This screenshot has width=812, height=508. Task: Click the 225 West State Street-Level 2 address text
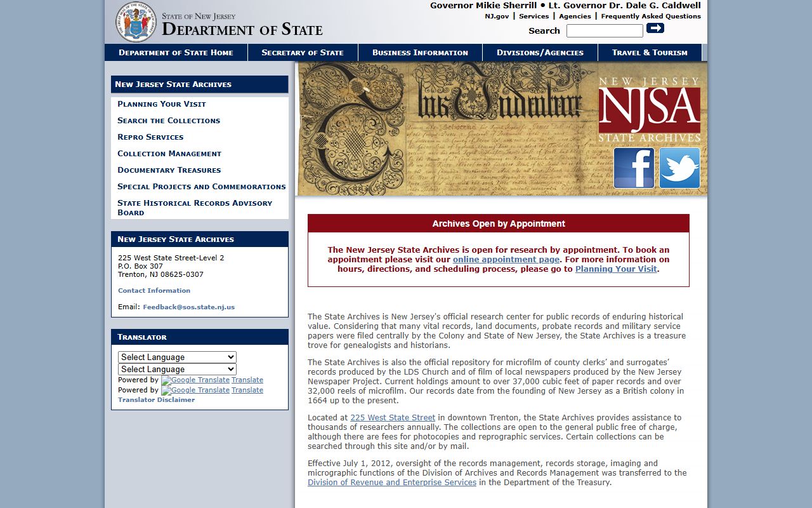click(x=171, y=258)
